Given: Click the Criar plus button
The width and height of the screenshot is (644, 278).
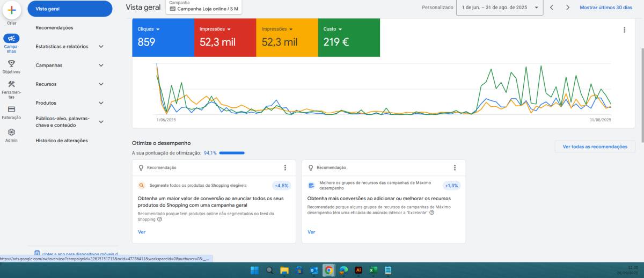Looking at the screenshot, I should (x=11, y=10).
